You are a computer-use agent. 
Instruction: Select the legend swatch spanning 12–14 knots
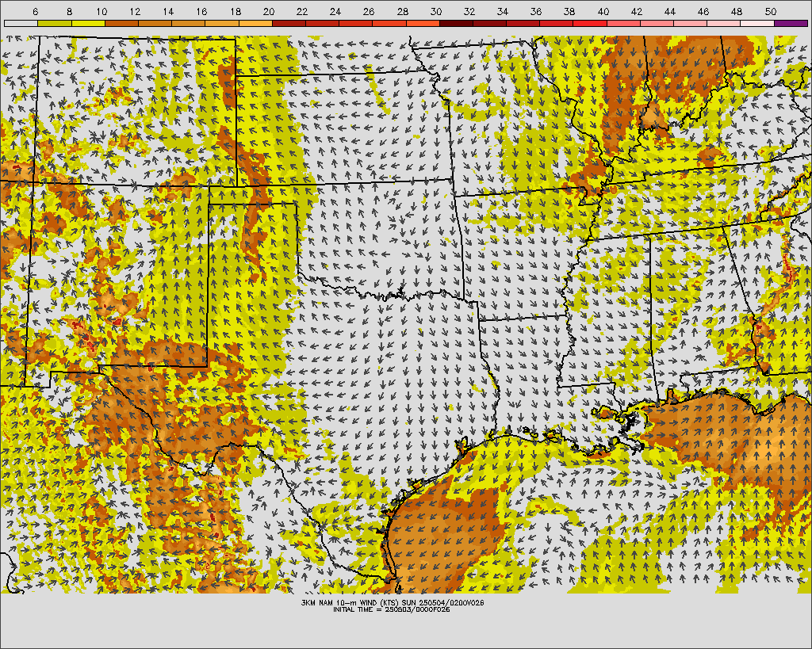(x=155, y=23)
